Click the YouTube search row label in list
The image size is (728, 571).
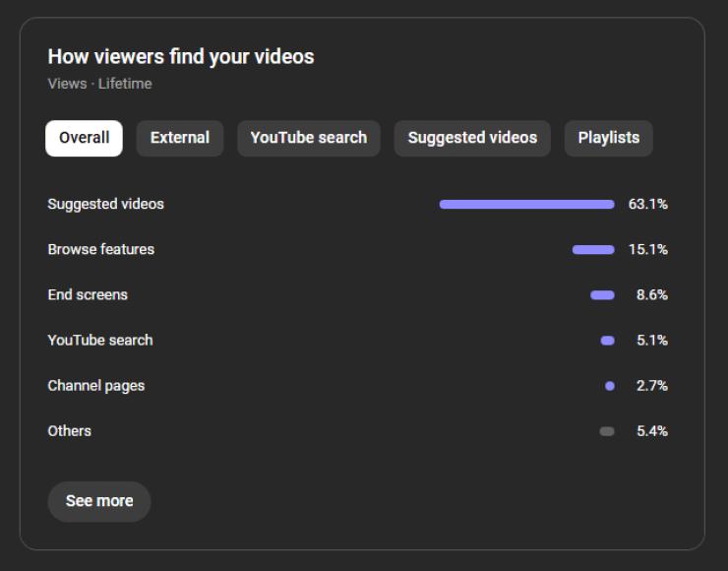pyautogui.click(x=100, y=341)
